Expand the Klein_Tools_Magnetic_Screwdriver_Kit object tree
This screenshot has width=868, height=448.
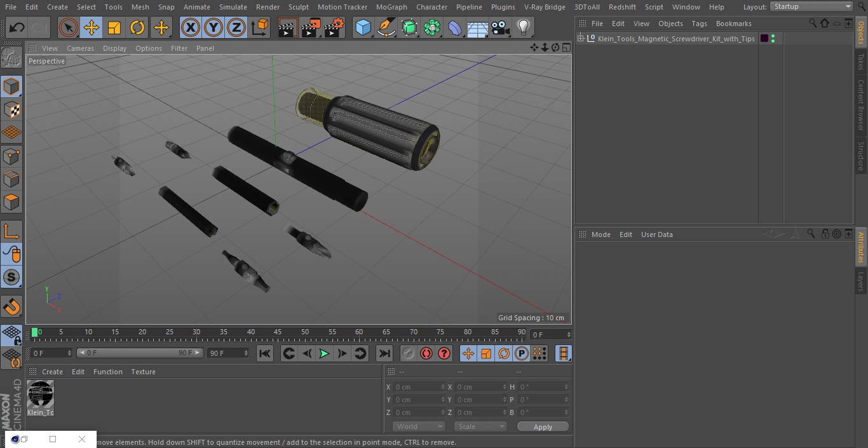coord(581,39)
